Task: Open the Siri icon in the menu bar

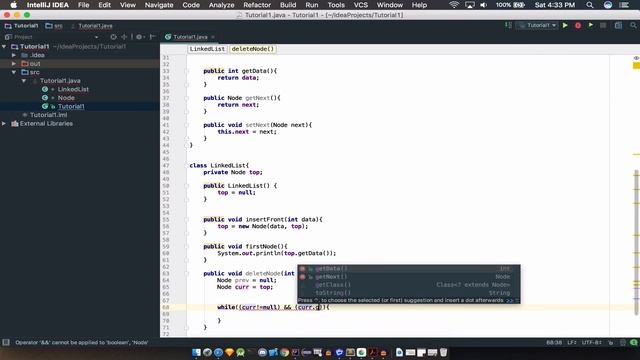Action: coord(608,5)
